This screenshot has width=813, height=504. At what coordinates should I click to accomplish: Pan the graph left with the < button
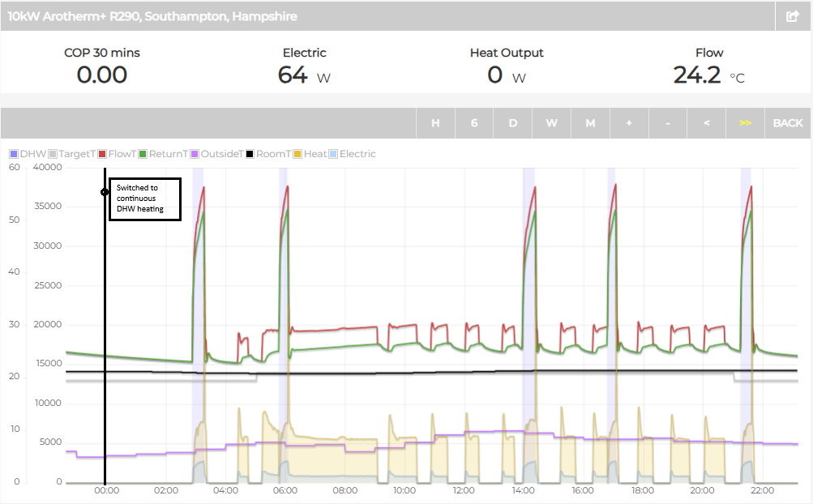[x=707, y=123]
